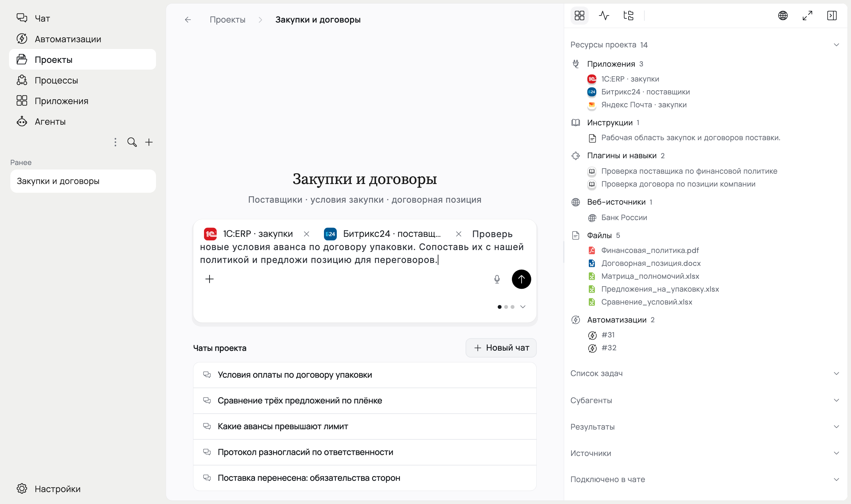The width and height of the screenshot is (851, 504).
Task: Collapse the right panel with sidebar icon
Action: (x=832, y=15)
